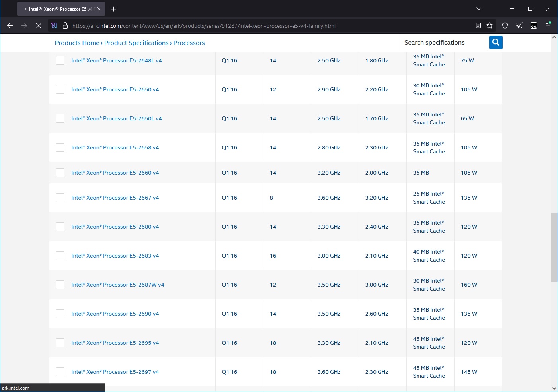558x392 pixels.
Task: Select the 3.20 GHz base frequency of E5-2667
Action: click(x=377, y=198)
